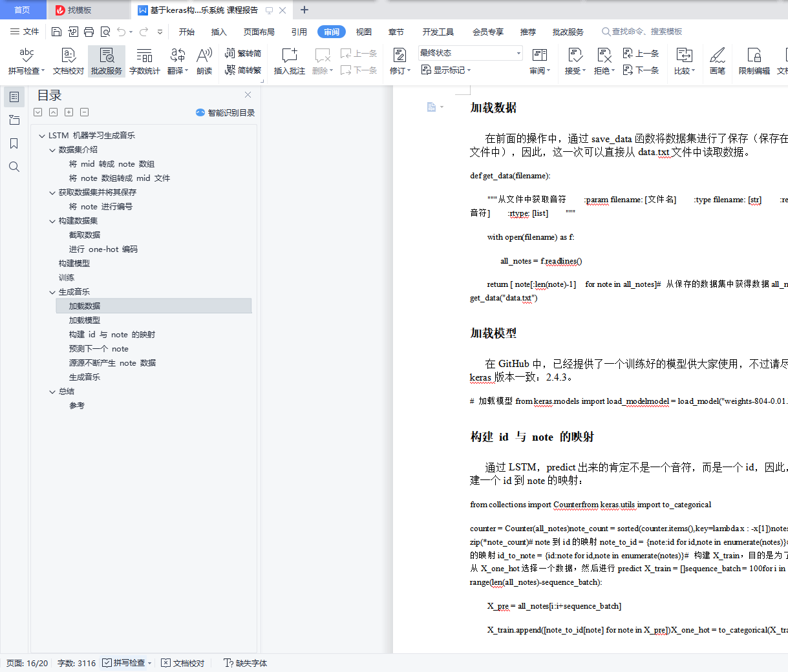Open the 文件 menu
The height and width of the screenshot is (672, 788).
click(x=25, y=32)
